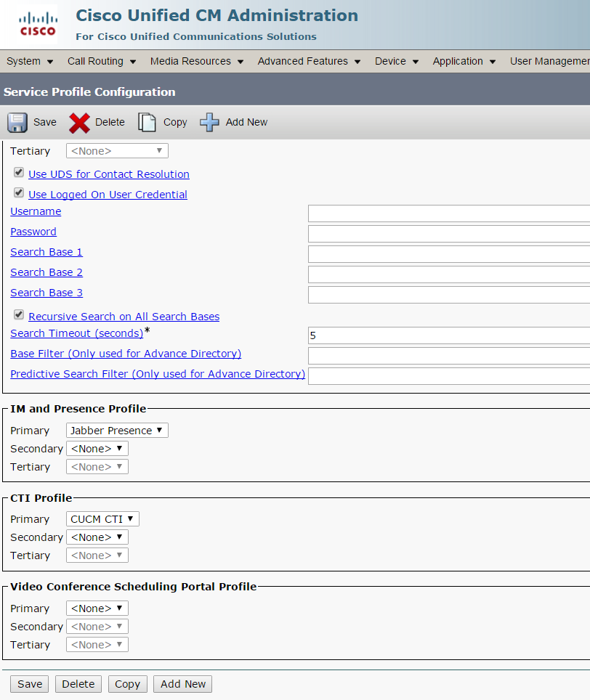Screen dimensions: 590x700
Task: Click the Search Timeout field containing 5
Action: (449, 335)
